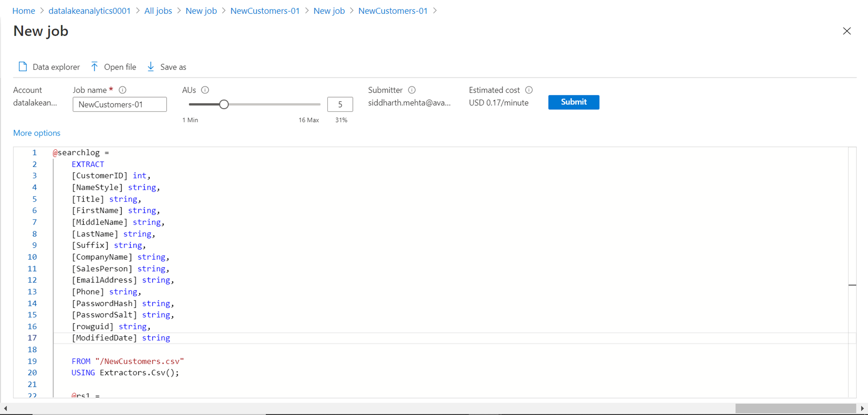Image resolution: width=868 pixels, height=415 pixels.
Task: Click the Save as download arrow icon
Action: pyautogui.click(x=151, y=67)
